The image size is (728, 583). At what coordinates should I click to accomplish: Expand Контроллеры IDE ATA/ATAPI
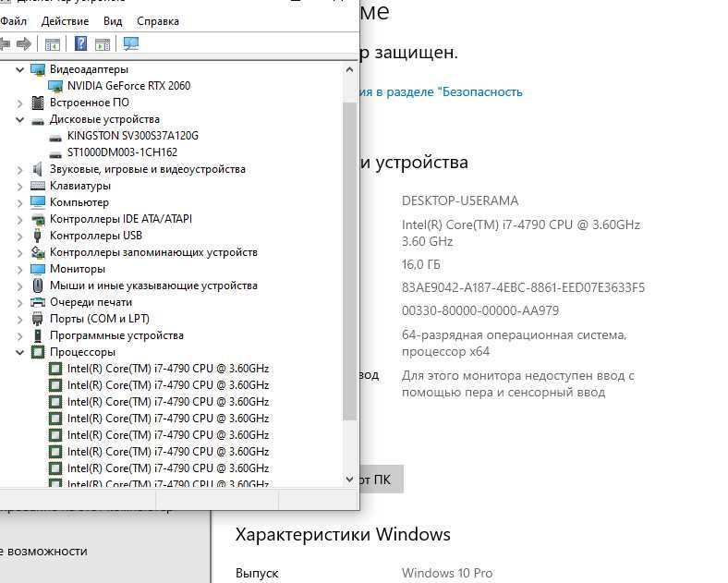click(19, 220)
